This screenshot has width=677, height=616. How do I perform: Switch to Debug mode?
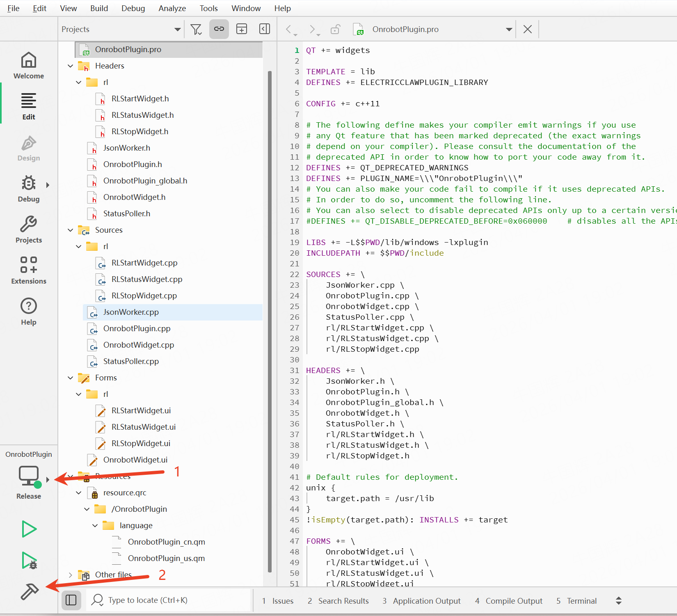[28, 189]
